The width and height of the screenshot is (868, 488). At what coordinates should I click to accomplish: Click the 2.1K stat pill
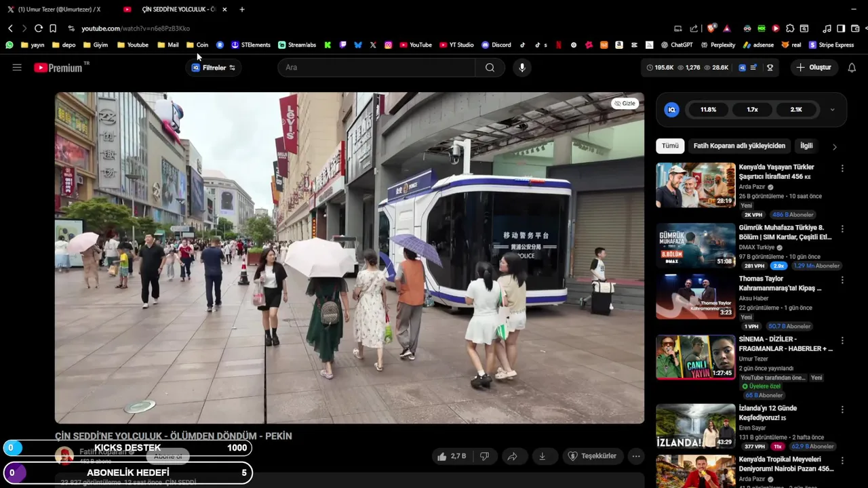click(796, 110)
